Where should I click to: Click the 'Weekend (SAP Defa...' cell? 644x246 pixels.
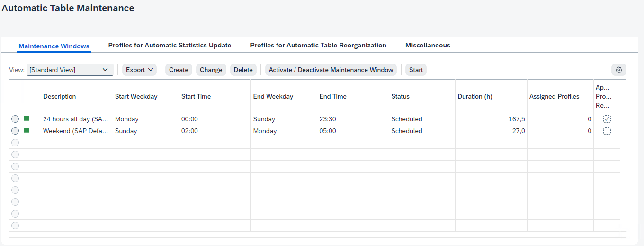77,131
